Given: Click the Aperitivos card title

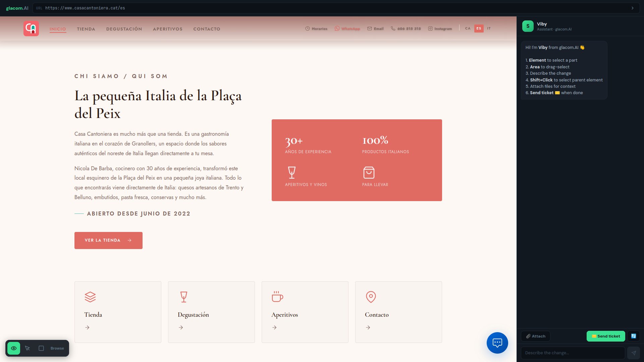Looking at the screenshot, I should click(x=285, y=315).
